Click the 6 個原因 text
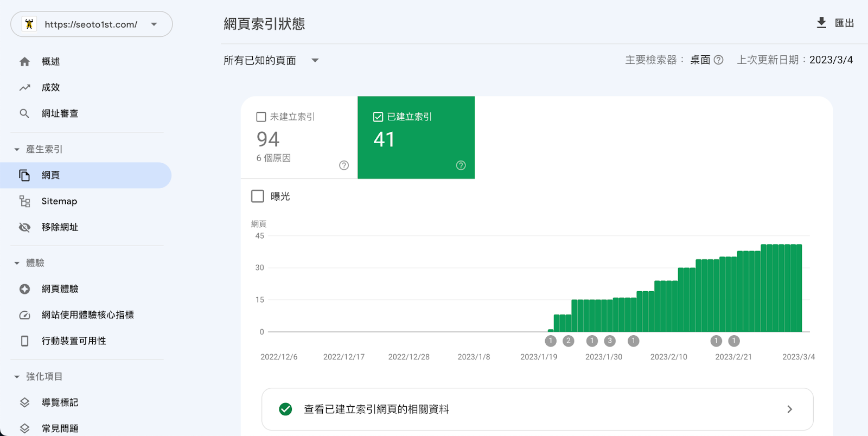The height and width of the screenshot is (436, 868). (273, 158)
